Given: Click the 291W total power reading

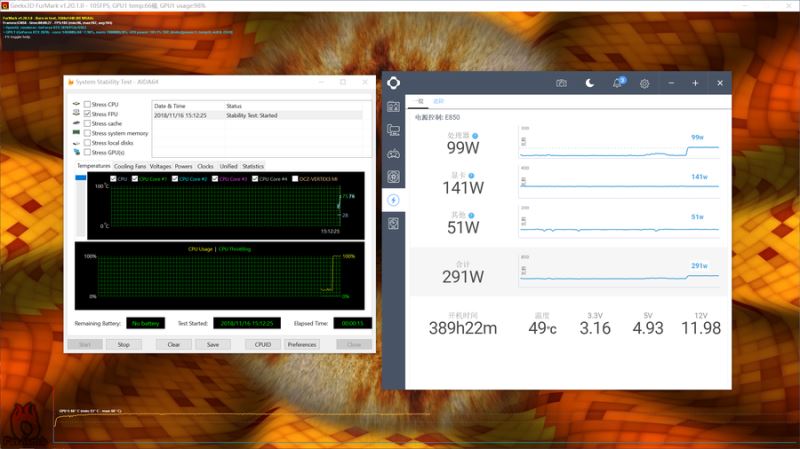Looking at the screenshot, I should (x=463, y=277).
